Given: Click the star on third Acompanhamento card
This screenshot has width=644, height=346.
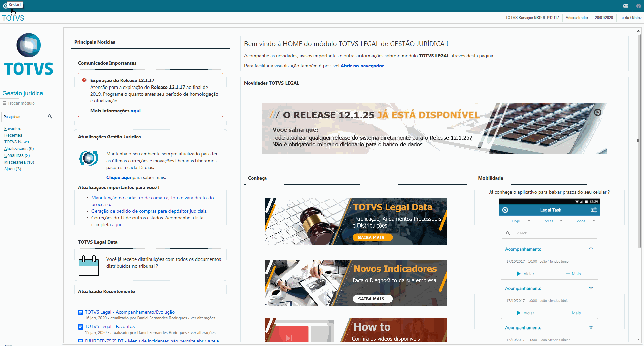Looking at the screenshot, I should tap(591, 327).
